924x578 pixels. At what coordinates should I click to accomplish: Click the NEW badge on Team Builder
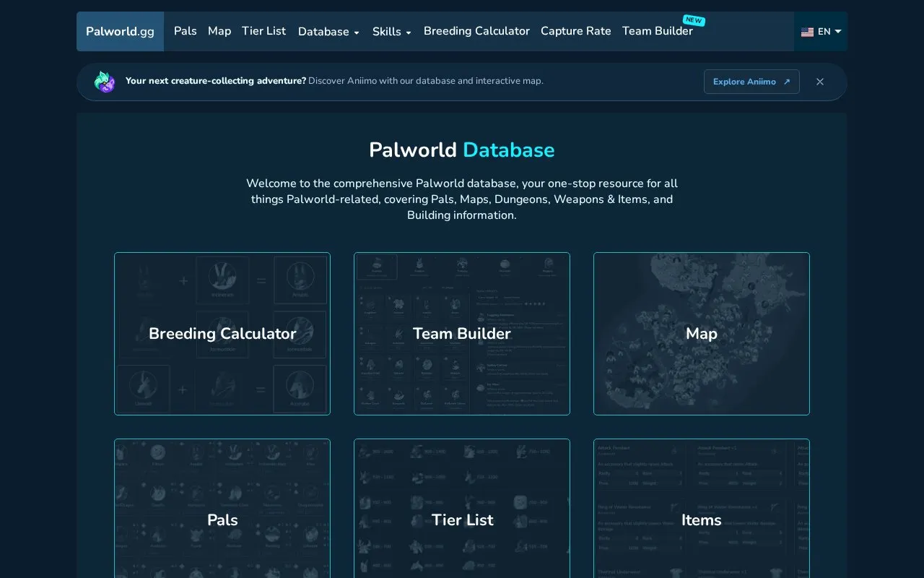(x=694, y=20)
